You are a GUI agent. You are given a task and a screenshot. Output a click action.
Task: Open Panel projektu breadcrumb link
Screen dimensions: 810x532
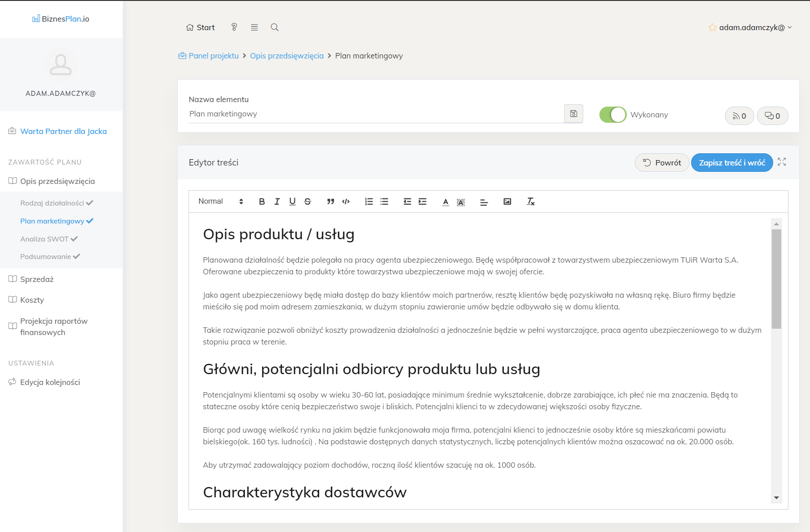point(208,56)
